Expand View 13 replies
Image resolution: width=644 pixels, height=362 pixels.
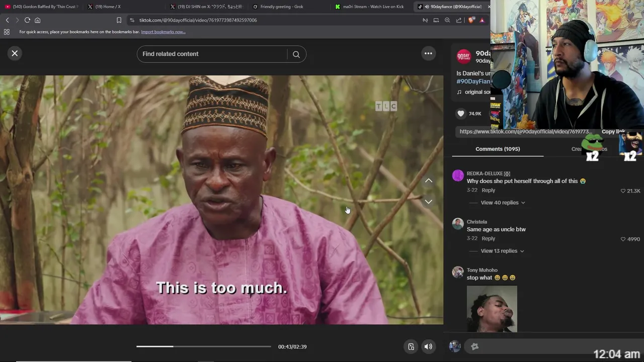[502, 251]
